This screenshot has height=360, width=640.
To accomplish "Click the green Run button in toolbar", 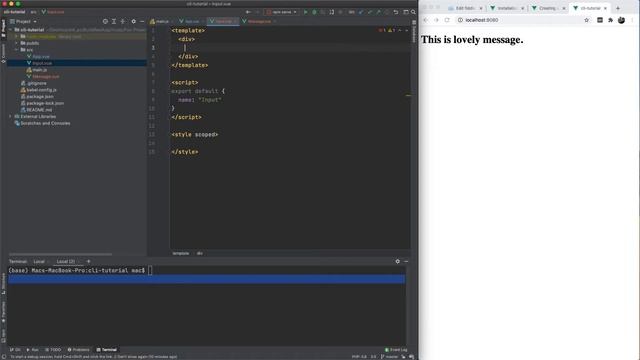I will 305,12.
